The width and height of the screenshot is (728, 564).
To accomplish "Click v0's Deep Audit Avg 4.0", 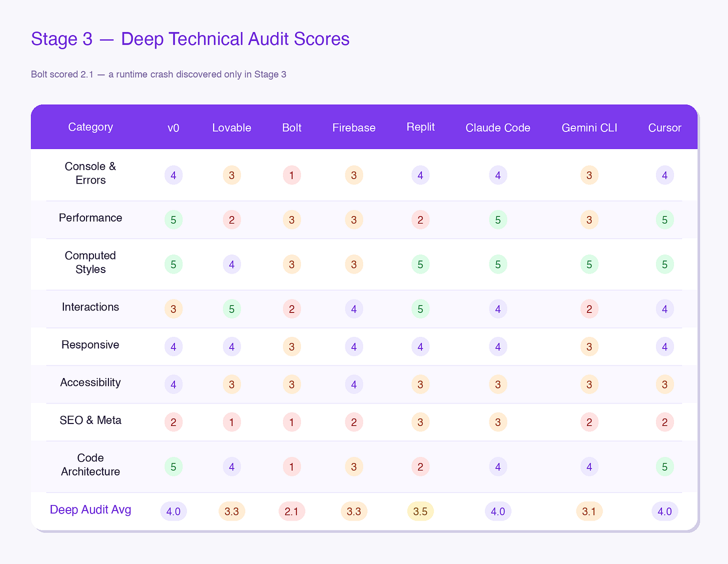I will 173,511.
